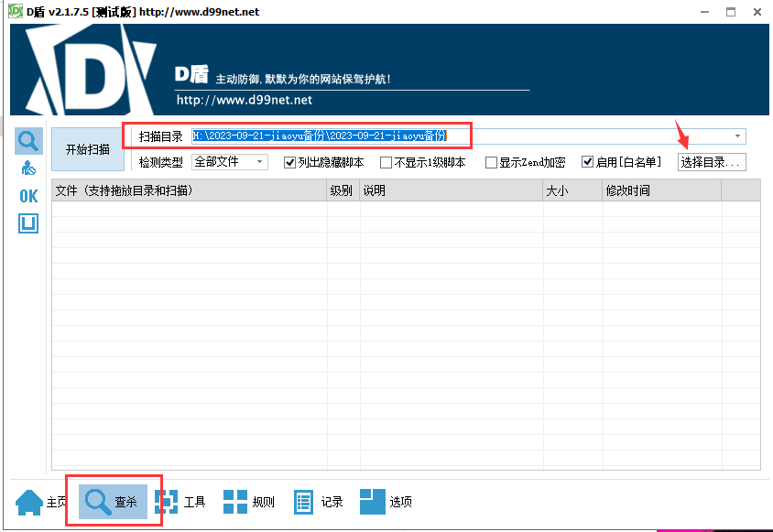Open the 检测类型 全部文件 dropdown
Image resolution: width=773 pixels, height=532 pixels.
tap(229, 162)
